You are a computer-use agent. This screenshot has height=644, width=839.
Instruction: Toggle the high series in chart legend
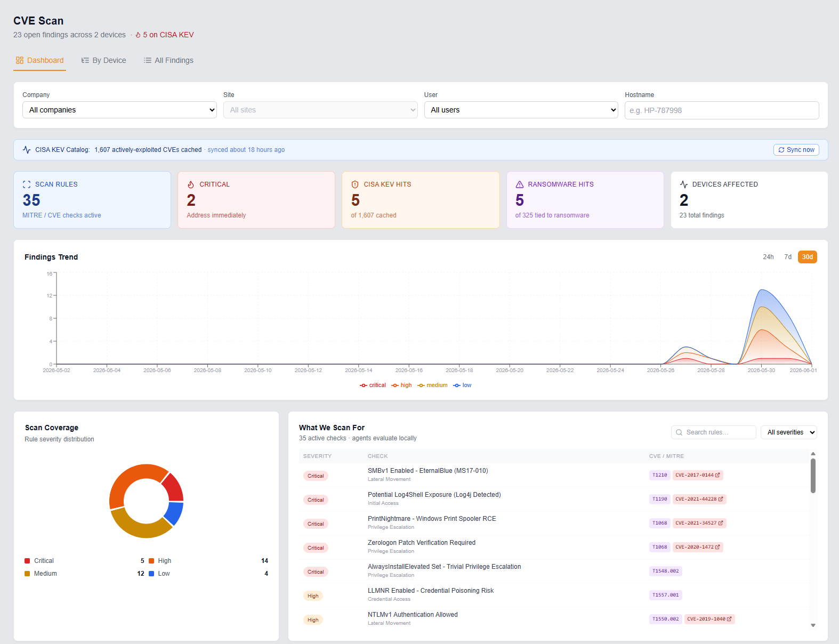401,385
